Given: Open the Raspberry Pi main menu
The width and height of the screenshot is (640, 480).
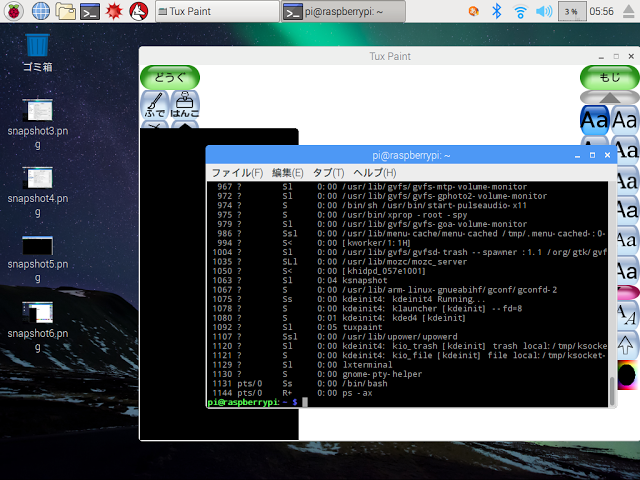Looking at the screenshot, I should 14,11.
